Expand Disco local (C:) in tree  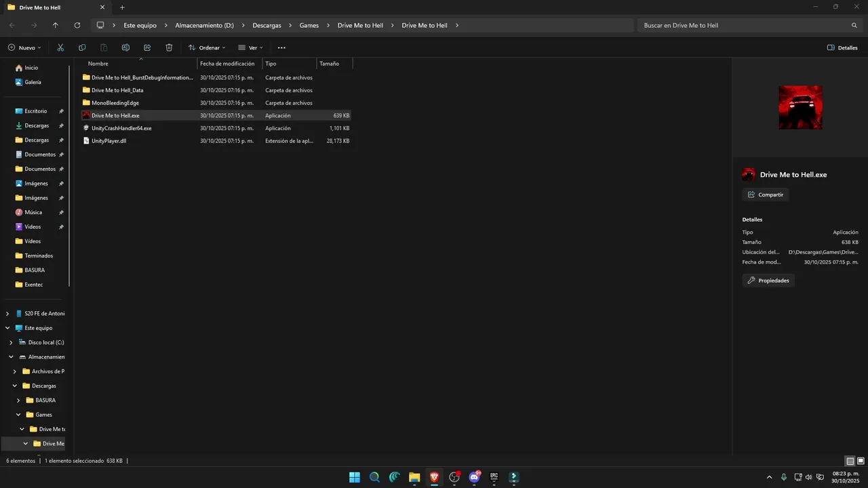click(x=11, y=342)
